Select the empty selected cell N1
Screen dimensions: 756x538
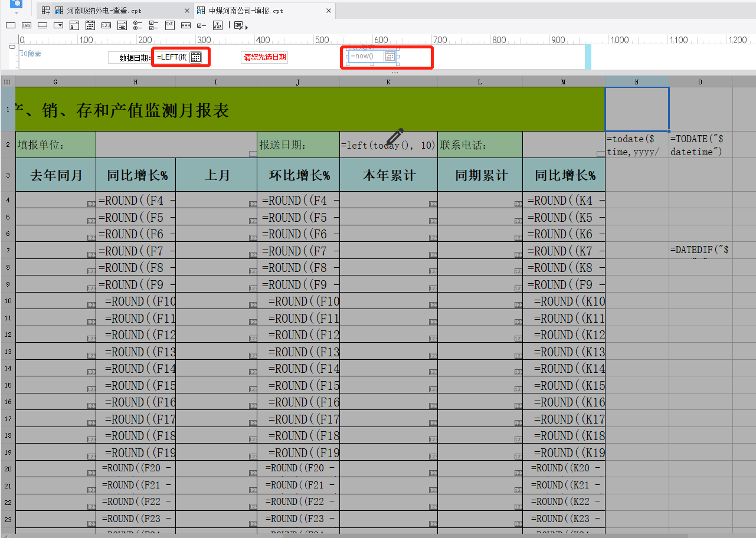(637, 109)
